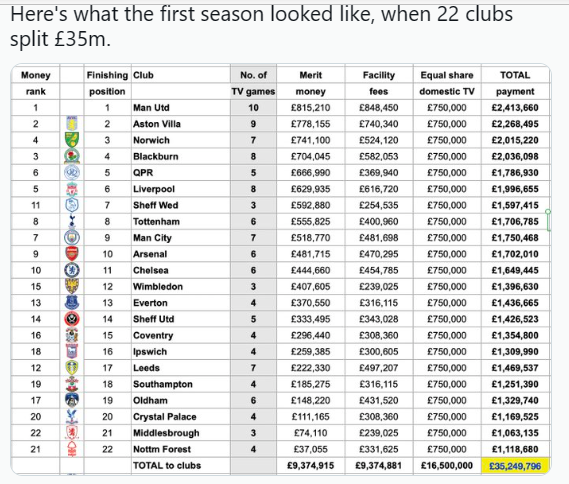Screen dimensions: 569x484
Task: Click the Nottm Forest tree crest
Action: 72,449
